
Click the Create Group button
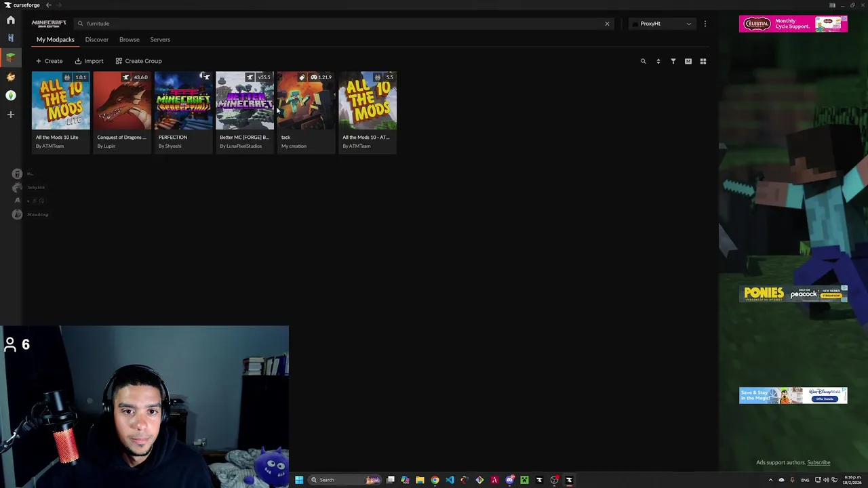(138, 61)
